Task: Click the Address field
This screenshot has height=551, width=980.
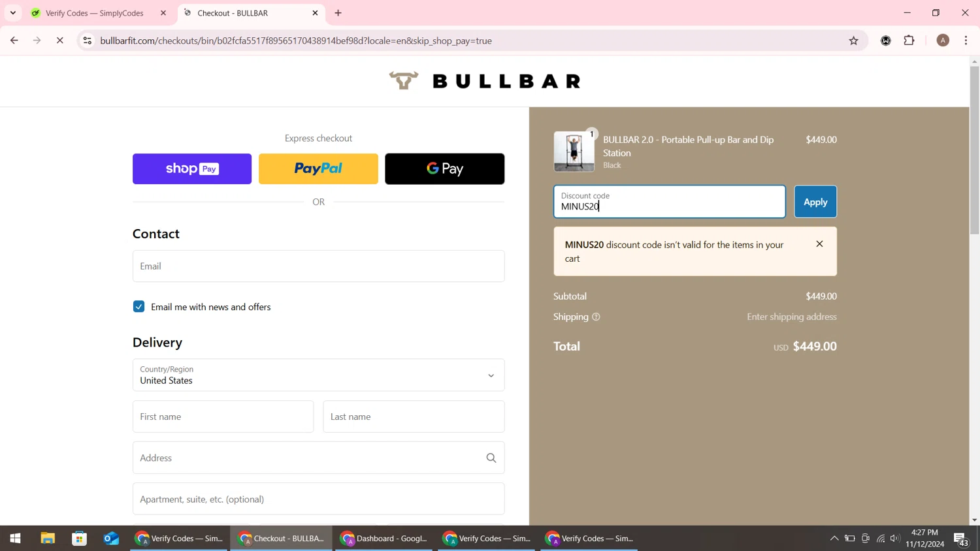Action: (318, 458)
